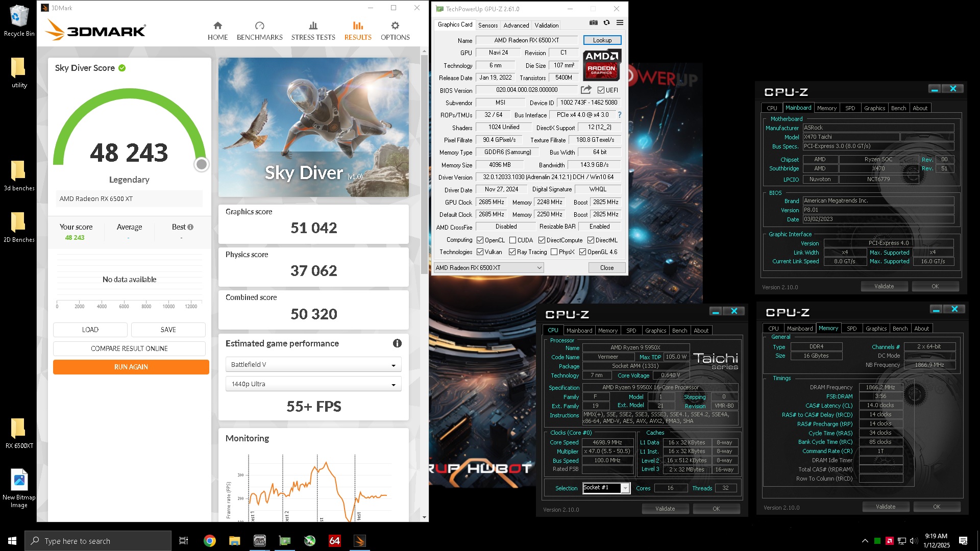Viewport: 980px width, 551px height.
Task: Toggle the UEFI checkbox in GPU-Z
Action: [x=601, y=90]
